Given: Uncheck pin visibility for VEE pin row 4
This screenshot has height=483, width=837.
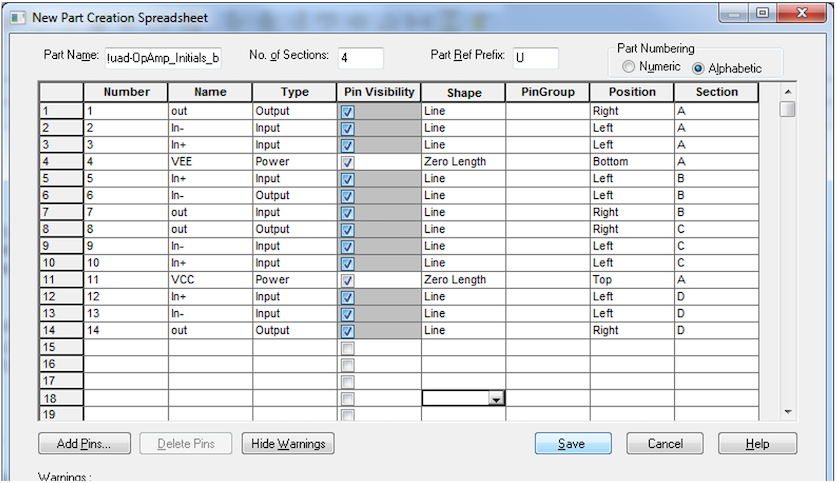Looking at the screenshot, I should (347, 162).
